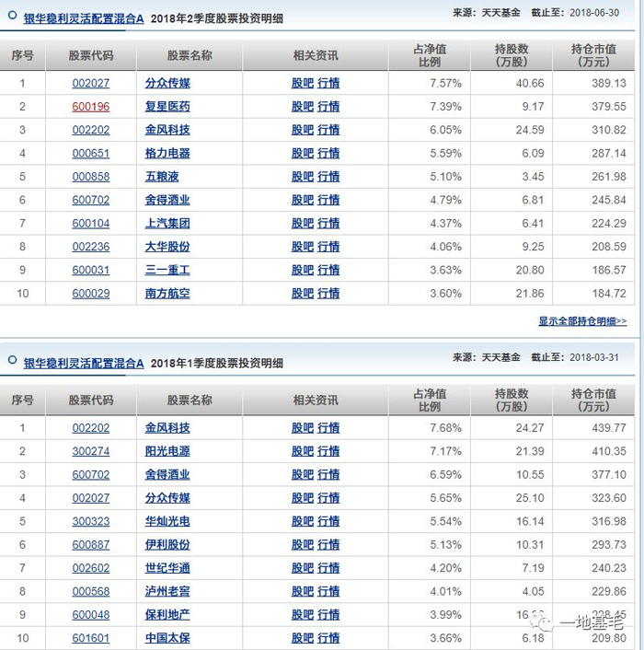This screenshot has width=644, height=650.
Task: Select market value 389.13 in Q2 table
Action: [609, 84]
